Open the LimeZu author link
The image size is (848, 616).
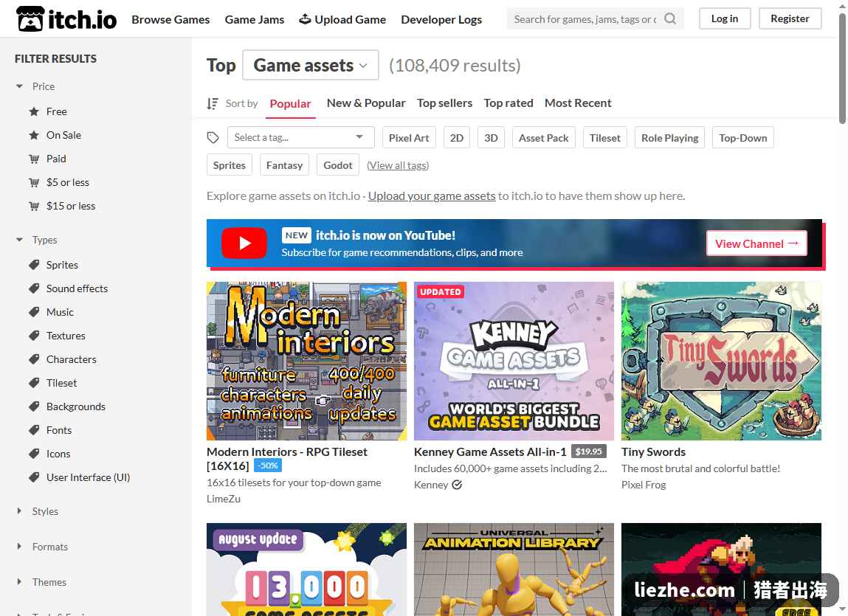pos(224,499)
